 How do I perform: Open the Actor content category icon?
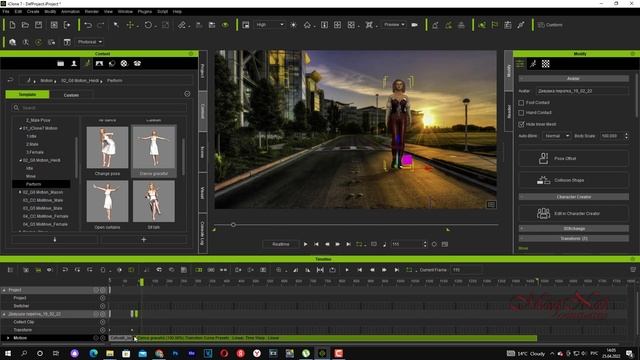[74, 64]
